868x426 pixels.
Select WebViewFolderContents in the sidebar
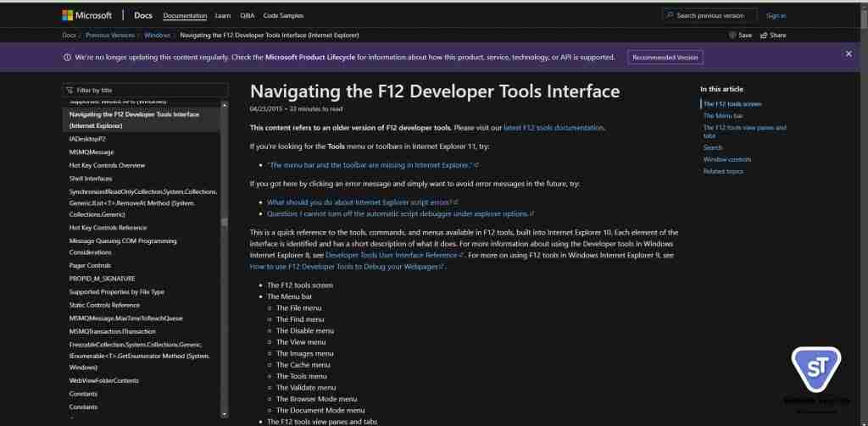pos(104,380)
